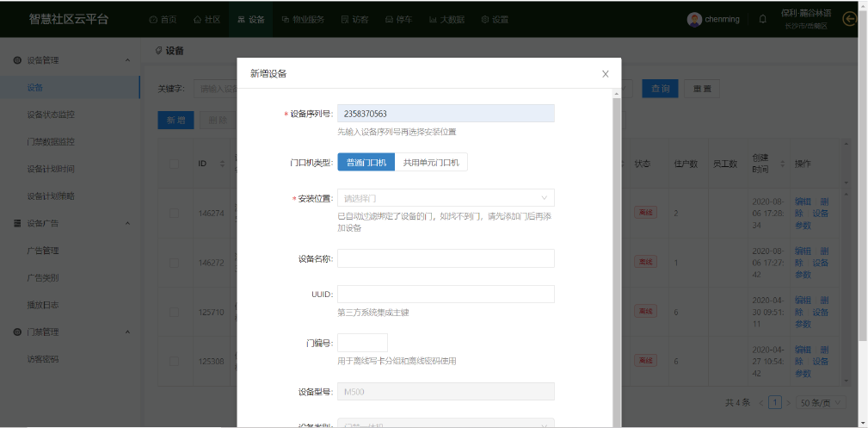Open the 设备 top menu

(251, 20)
